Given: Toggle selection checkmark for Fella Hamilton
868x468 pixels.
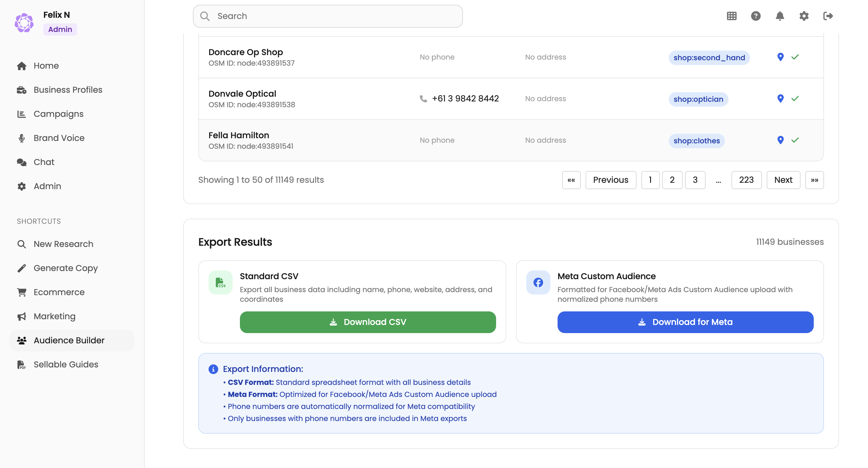Looking at the screenshot, I should pyautogui.click(x=795, y=140).
